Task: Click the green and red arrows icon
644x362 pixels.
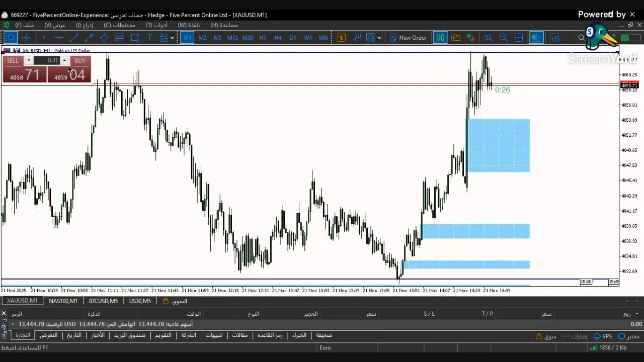Action: pyautogui.click(x=471, y=38)
